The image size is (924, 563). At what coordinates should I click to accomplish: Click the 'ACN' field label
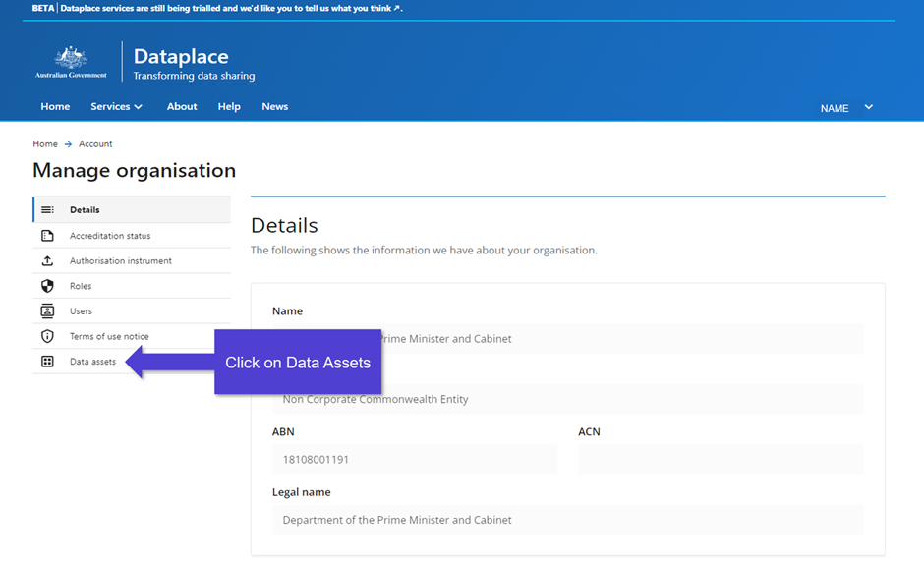pos(589,431)
